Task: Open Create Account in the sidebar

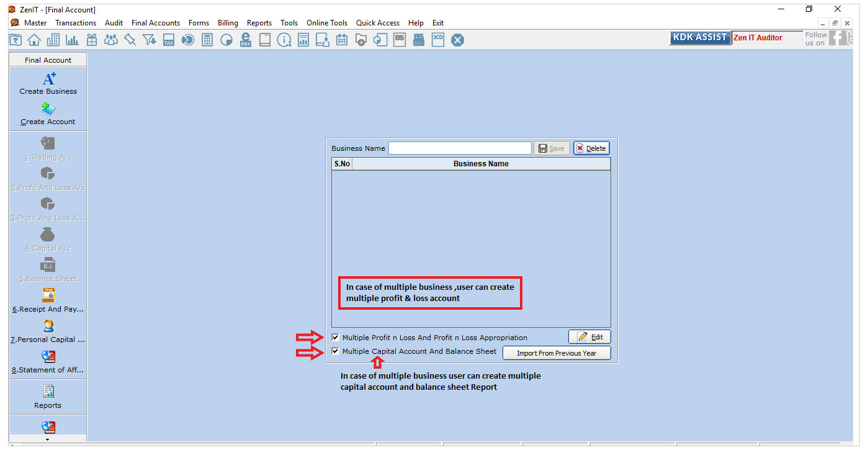Action: pos(48,114)
